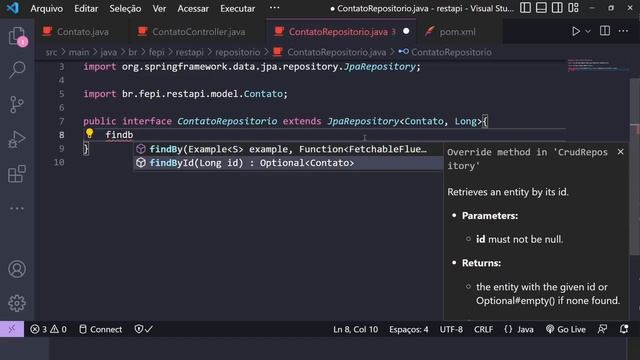Click the restapi breadcrumb segment
640x360 pixels.
tap(190, 52)
